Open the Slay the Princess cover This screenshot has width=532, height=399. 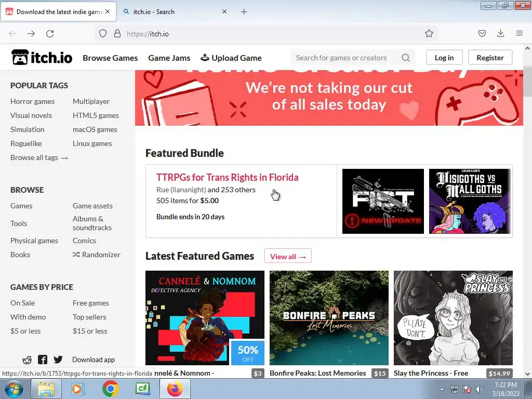point(453,318)
